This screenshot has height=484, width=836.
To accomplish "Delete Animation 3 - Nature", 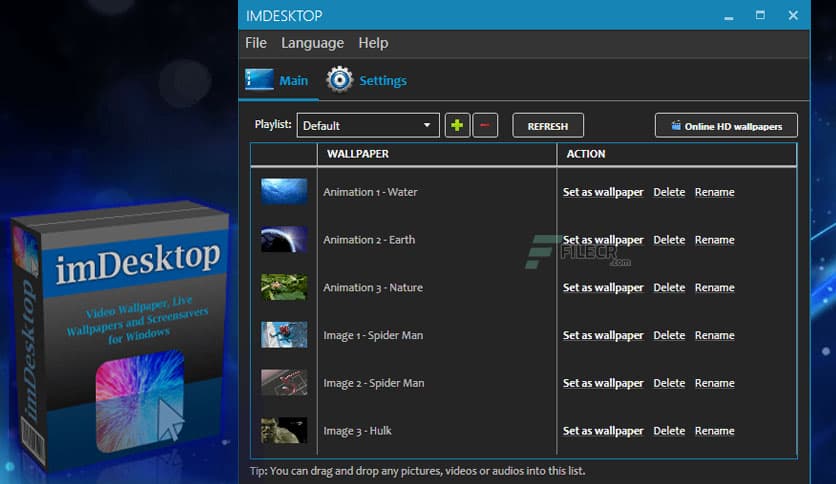I will tap(669, 287).
